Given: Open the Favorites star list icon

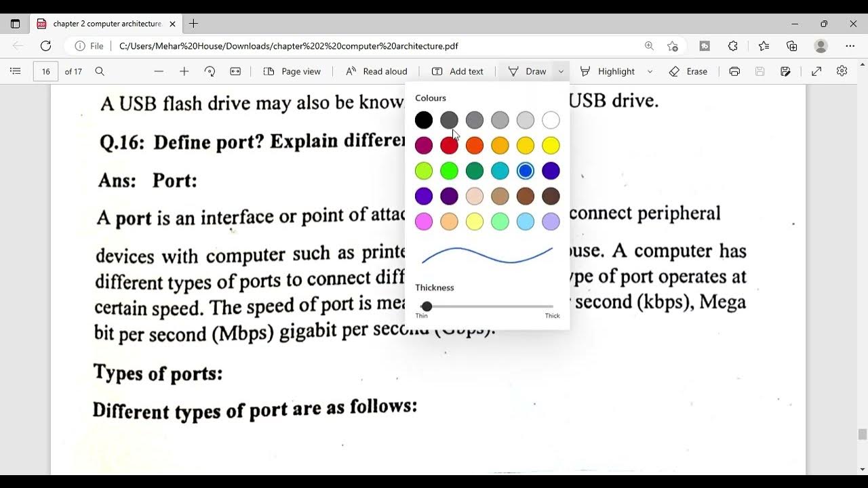Looking at the screenshot, I should pyautogui.click(x=764, y=46).
